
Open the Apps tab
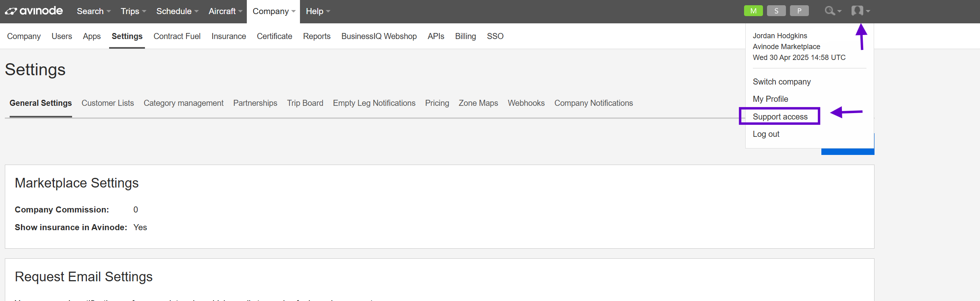(92, 36)
